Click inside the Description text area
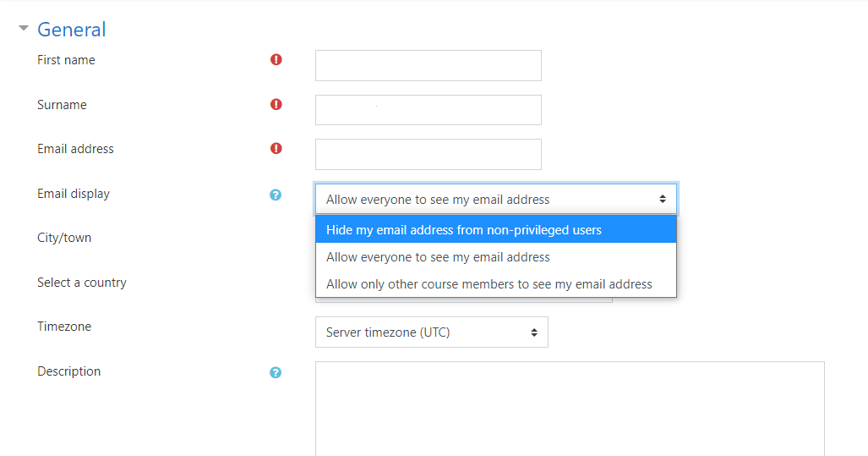The image size is (868, 456). pyautogui.click(x=570, y=409)
